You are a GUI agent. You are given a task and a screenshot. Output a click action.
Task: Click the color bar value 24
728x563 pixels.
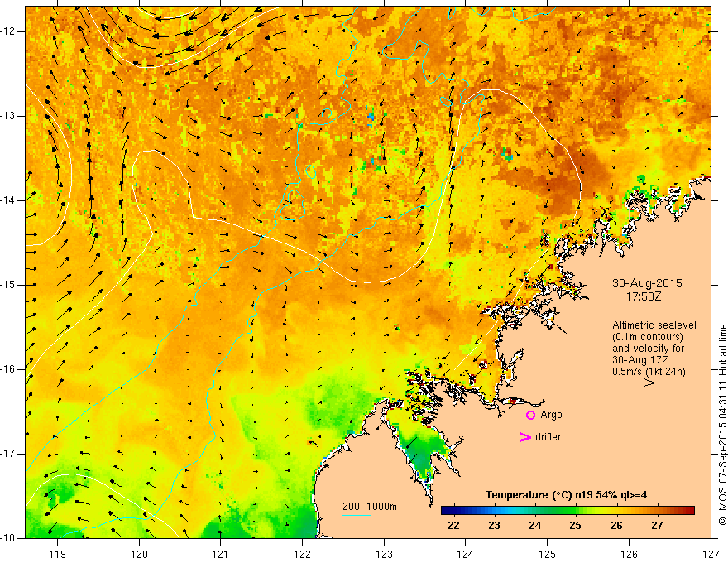pos(535,526)
